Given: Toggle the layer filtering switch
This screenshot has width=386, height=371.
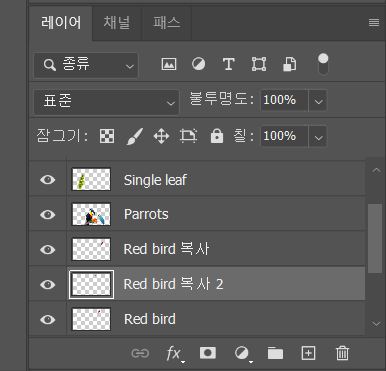Looking at the screenshot, I should 323,64.
